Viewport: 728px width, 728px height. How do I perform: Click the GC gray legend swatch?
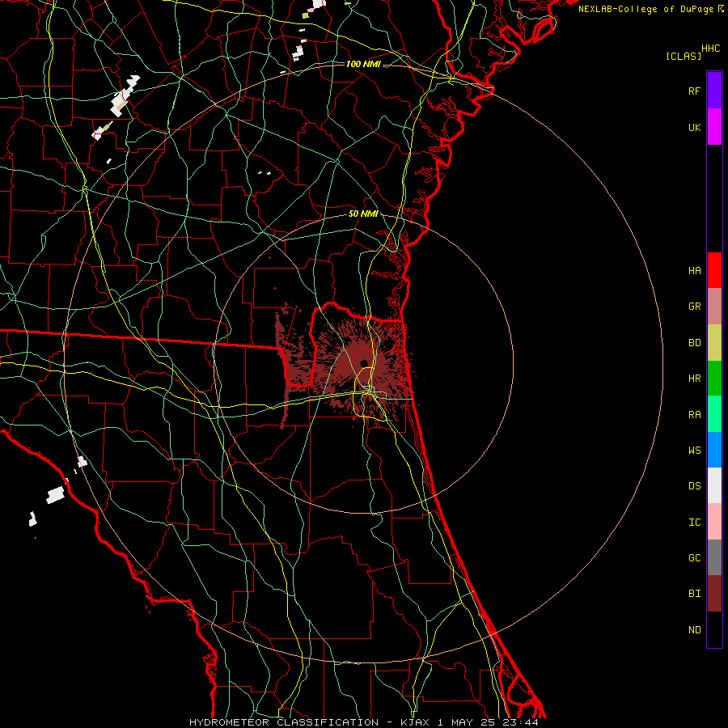[x=714, y=557]
